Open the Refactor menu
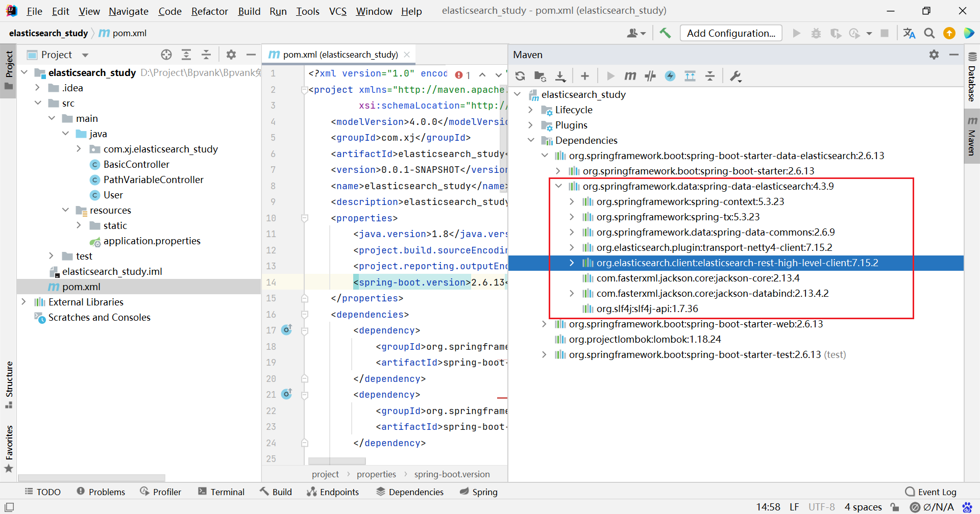 pos(209,11)
